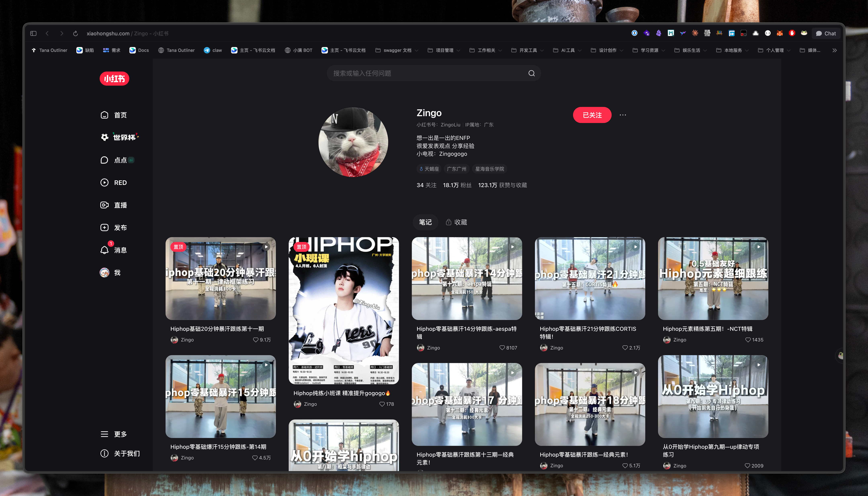The width and height of the screenshot is (868, 496).
Task: Click the 已关注 follow button
Action: click(592, 115)
